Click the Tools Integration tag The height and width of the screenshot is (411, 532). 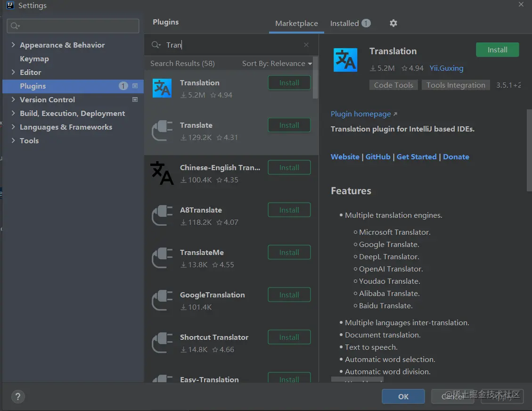(x=456, y=85)
